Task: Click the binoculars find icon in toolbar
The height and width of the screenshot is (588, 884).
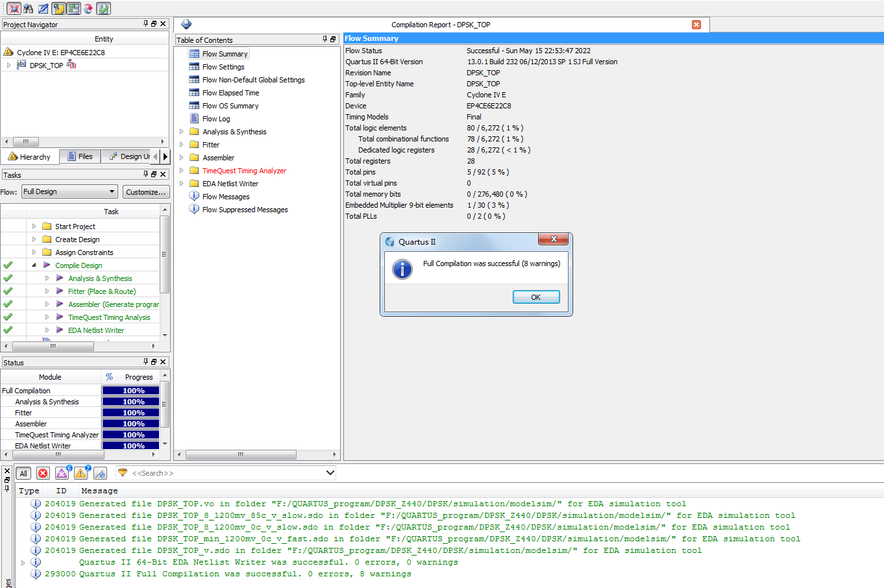Action: coord(28,8)
